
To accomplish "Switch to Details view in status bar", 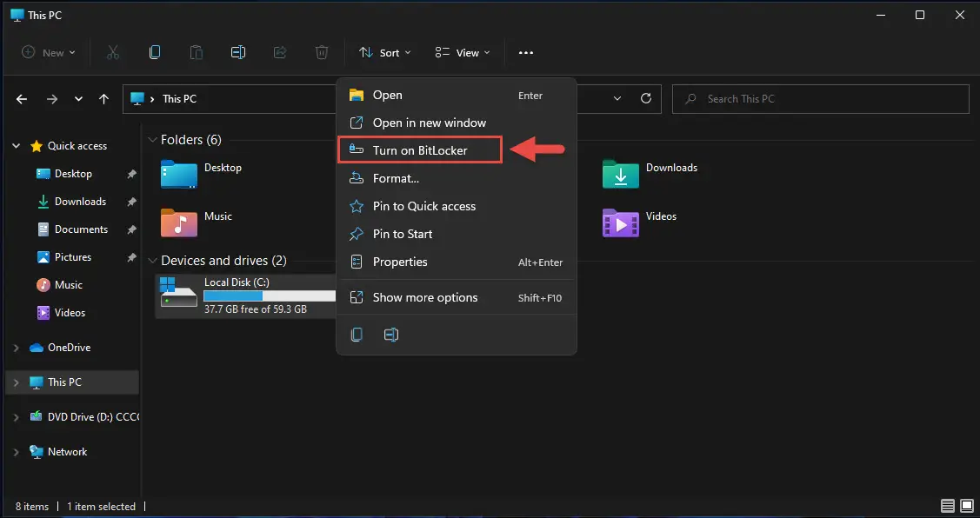I will 948,506.
